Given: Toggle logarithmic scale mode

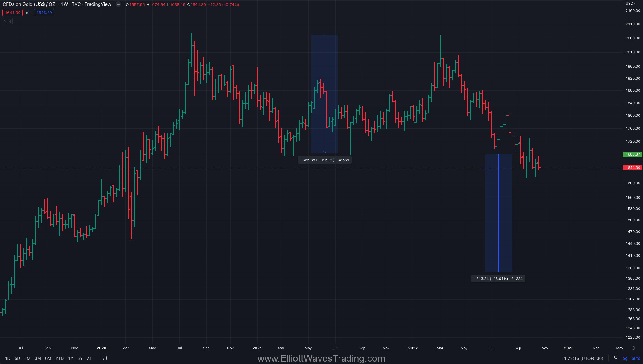Looking at the screenshot, I should [x=624, y=358].
